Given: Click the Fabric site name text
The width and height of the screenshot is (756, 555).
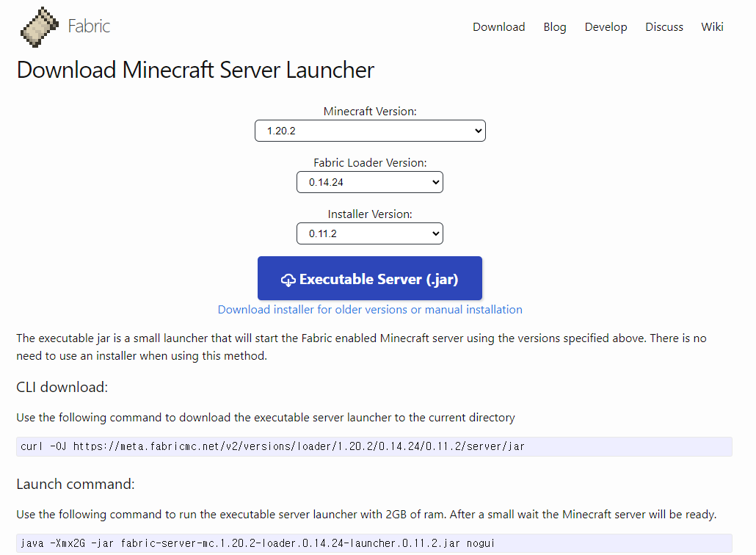Looking at the screenshot, I should [89, 26].
